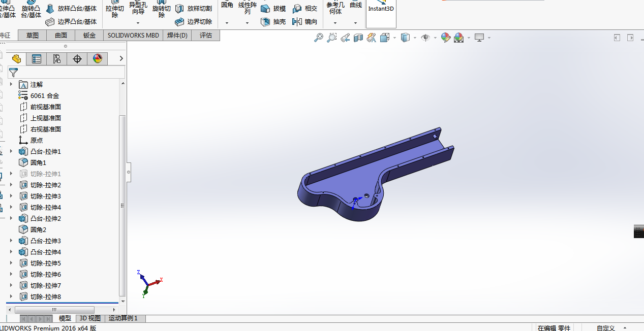
Task: Switch to 3D 视图 bottom tab
Action: (x=90, y=318)
